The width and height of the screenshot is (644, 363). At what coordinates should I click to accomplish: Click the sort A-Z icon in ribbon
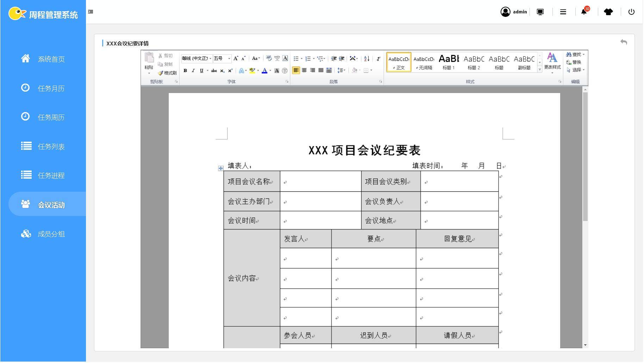367,59
